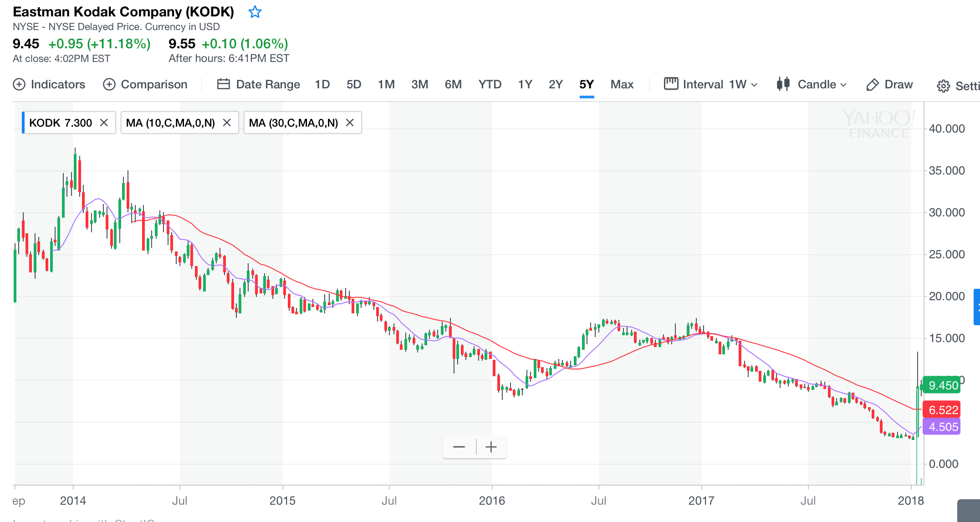Click the 2016 x-axis label
This screenshot has width=980, height=522.
click(492, 501)
